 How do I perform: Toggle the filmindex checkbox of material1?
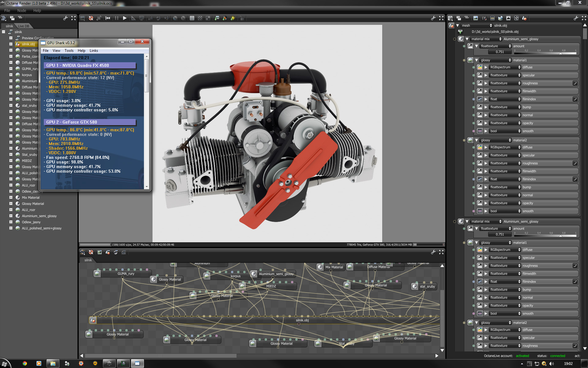[x=575, y=99]
